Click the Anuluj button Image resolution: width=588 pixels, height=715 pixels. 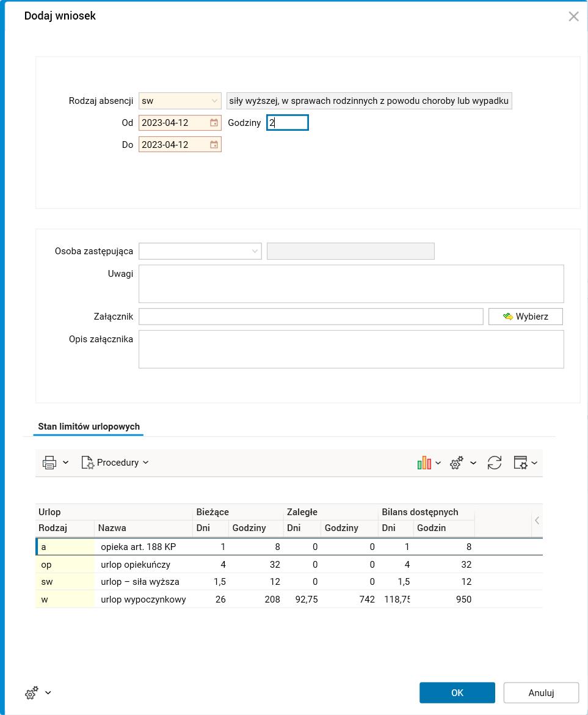click(x=541, y=692)
